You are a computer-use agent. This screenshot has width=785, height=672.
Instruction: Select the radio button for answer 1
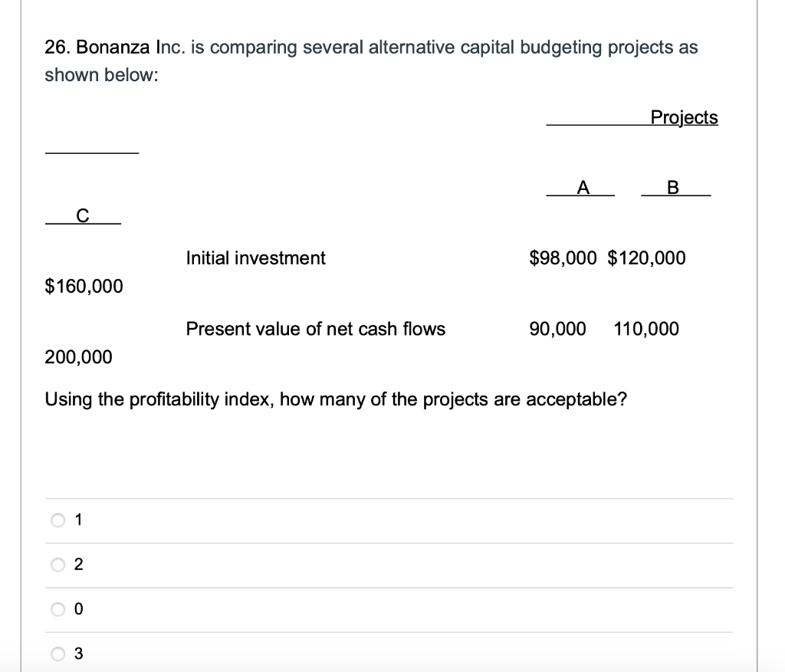[x=58, y=520]
